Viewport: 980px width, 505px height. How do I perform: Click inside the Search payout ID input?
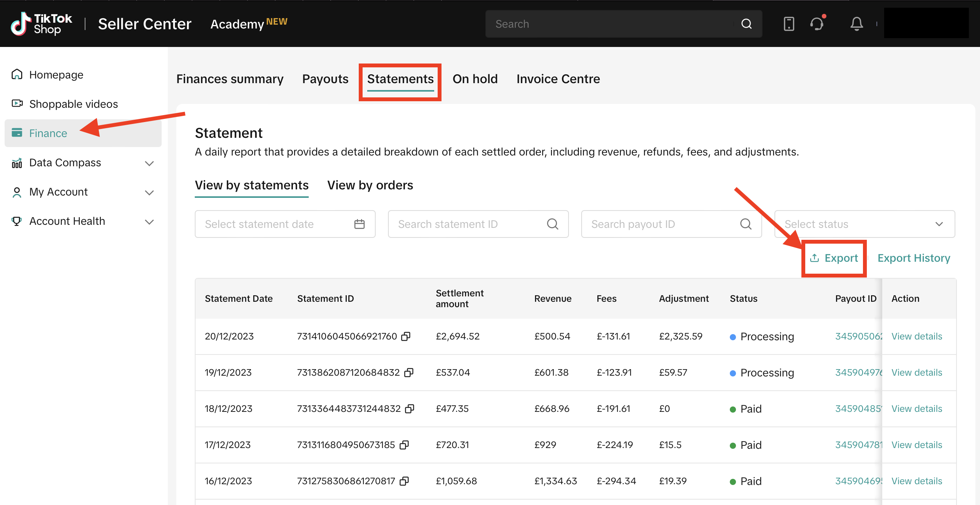654,224
